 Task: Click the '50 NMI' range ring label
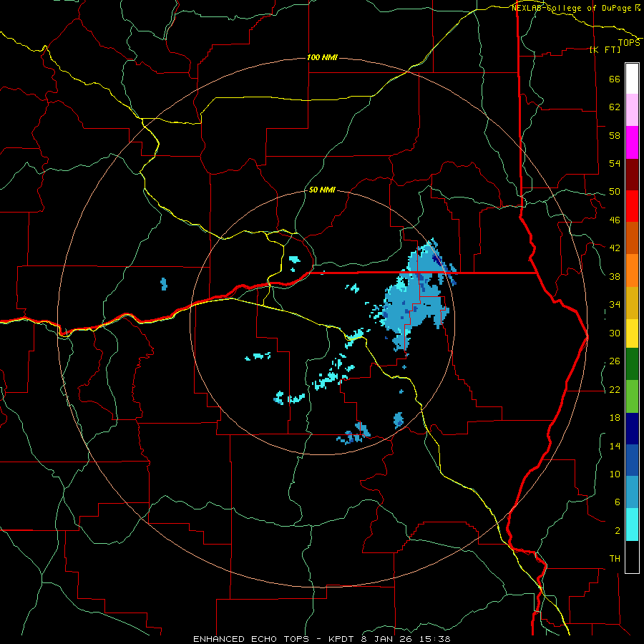(322, 190)
